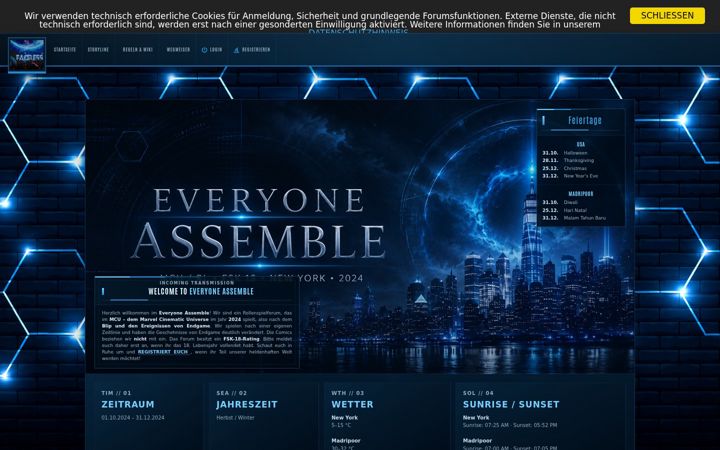
Task: Click the Everyone Assemble header banner title
Action: [x=258, y=223]
